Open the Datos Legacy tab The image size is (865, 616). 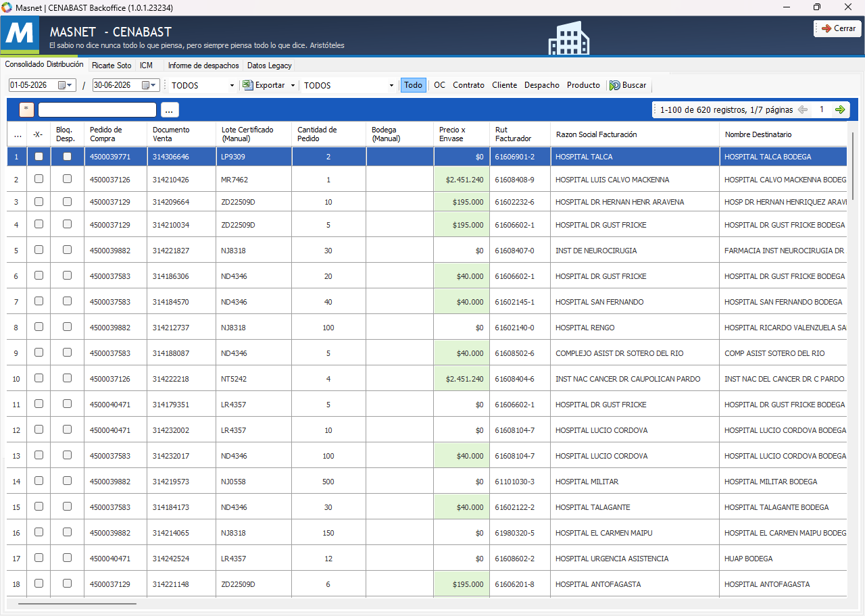tap(270, 66)
